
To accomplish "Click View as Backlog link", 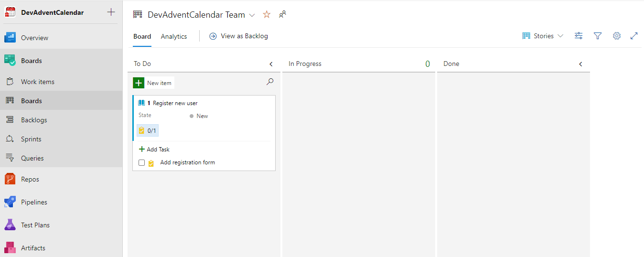I will pos(239,36).
